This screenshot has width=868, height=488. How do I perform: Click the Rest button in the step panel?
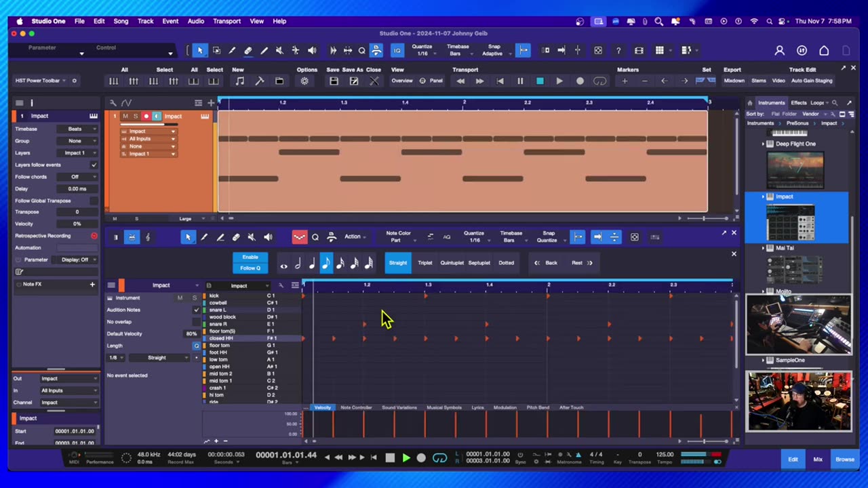pos(581,263)
